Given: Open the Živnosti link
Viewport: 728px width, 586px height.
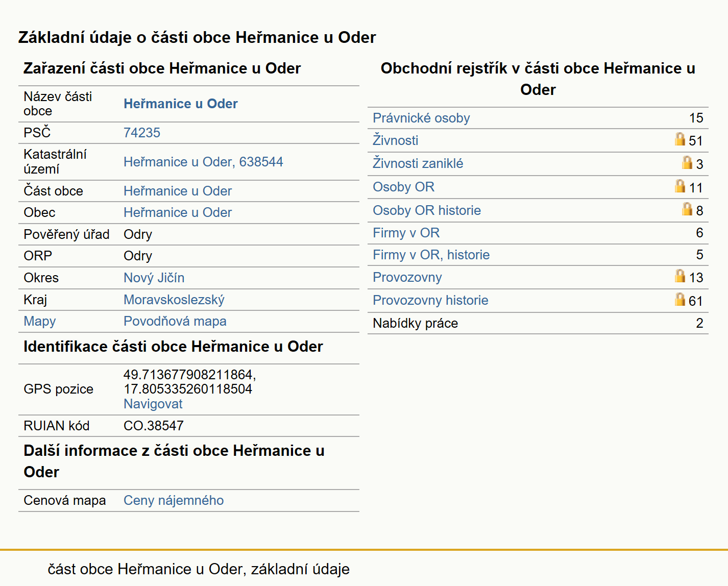Looking at the screenshot, I should [x=396, y=140].
